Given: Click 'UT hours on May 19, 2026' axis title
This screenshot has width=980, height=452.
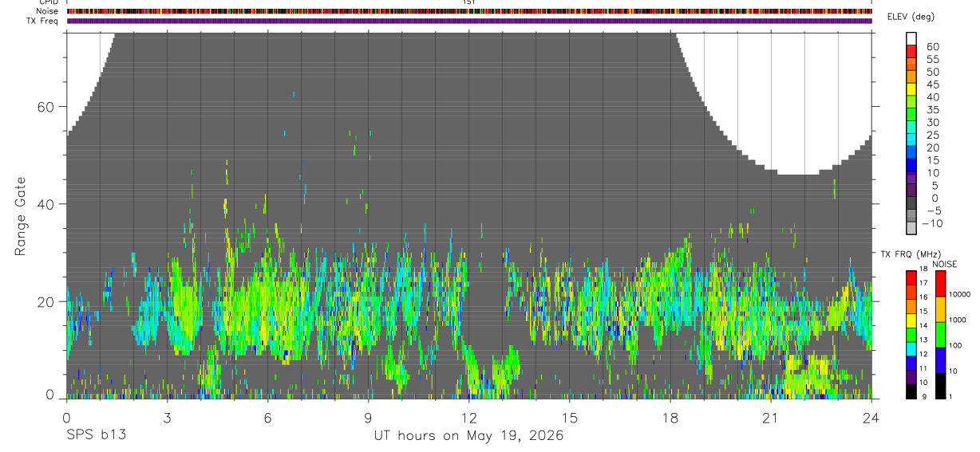Looking at the screenshot, I should tap(469, 436).
